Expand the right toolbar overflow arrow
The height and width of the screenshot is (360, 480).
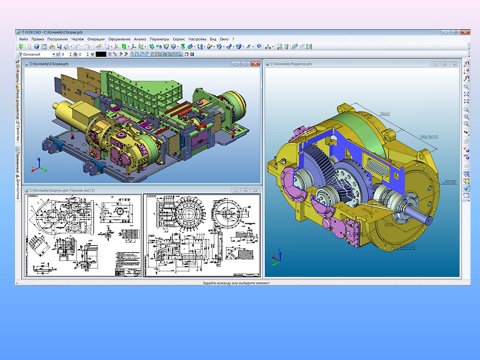(467, 201)
